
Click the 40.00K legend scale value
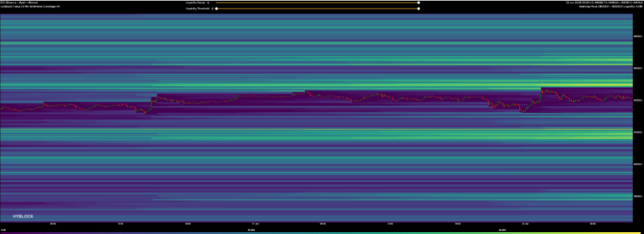pos(502,230)
